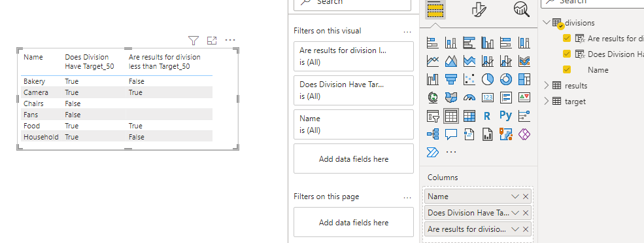Select the Stacked bar chart visual
Image resolution: width=644 pixels, height=243 pixels.
pyautogui.click(x=432, y=43)
